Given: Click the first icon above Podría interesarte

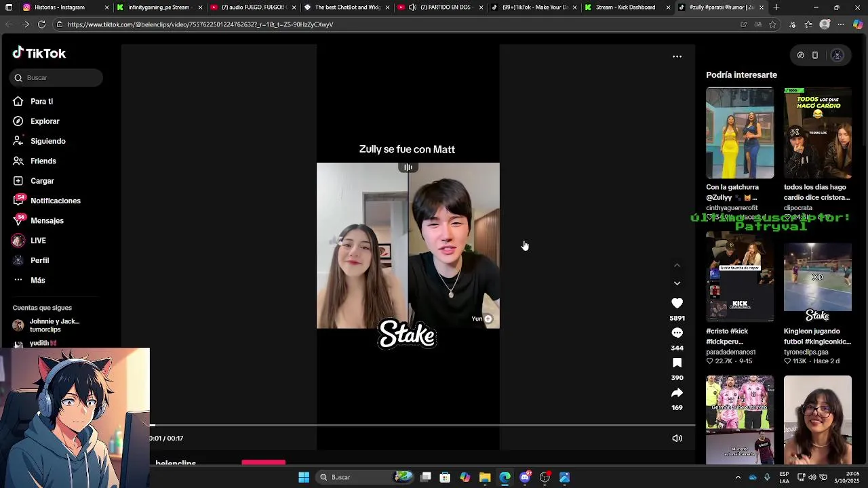Looking at the screenshot, I should [x=800, y=56].
